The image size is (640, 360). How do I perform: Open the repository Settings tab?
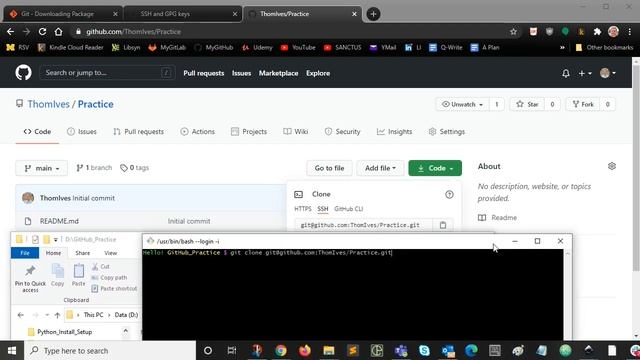pyautogui.click(x=447, y=131)
